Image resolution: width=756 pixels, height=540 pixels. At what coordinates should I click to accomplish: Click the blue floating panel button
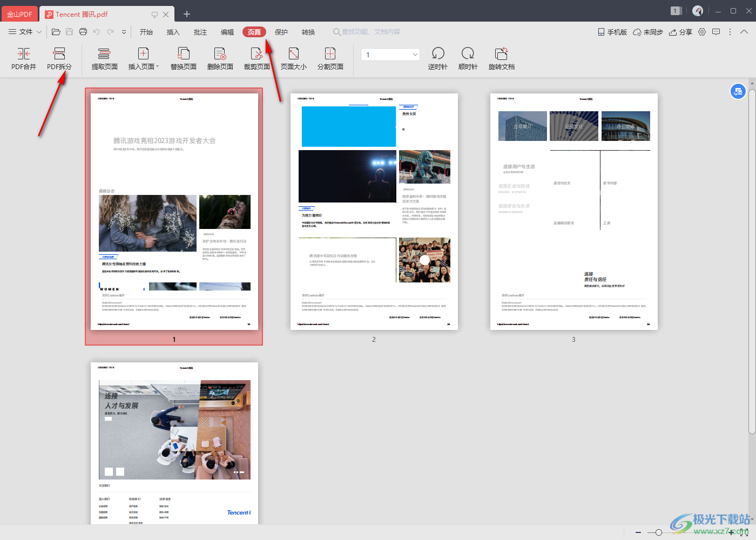738,91
